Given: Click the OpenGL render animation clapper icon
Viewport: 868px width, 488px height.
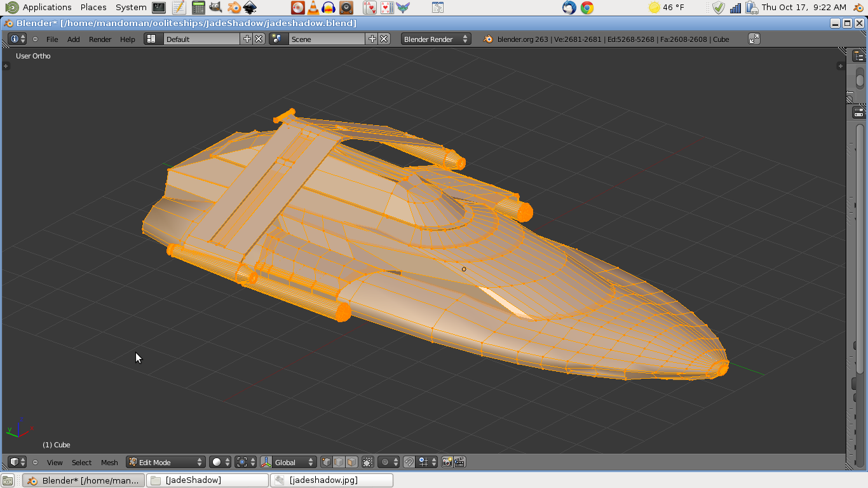Looking at the screenshot, I should coord(459,462).
